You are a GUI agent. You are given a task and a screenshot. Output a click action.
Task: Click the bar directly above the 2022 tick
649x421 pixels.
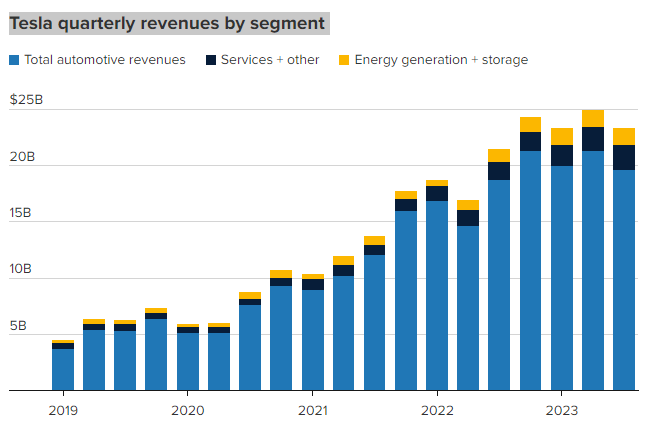coord(437,285)
